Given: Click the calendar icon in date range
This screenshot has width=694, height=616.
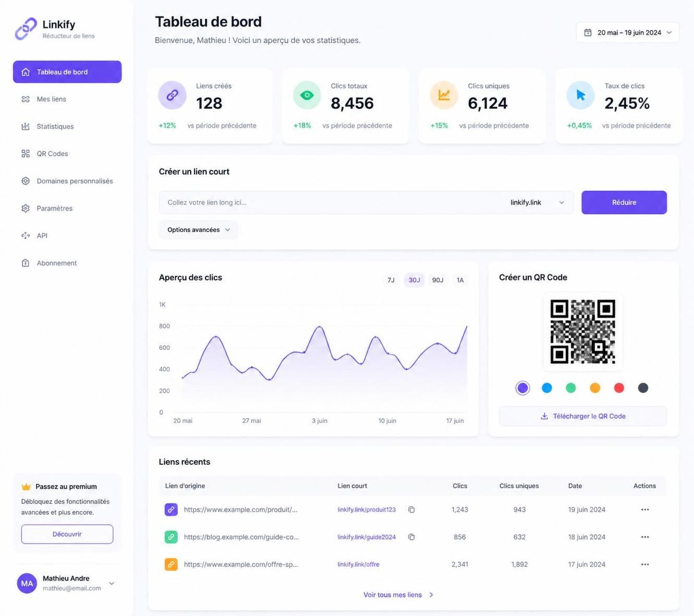Looking at the screenshot, I should [588, 32].
